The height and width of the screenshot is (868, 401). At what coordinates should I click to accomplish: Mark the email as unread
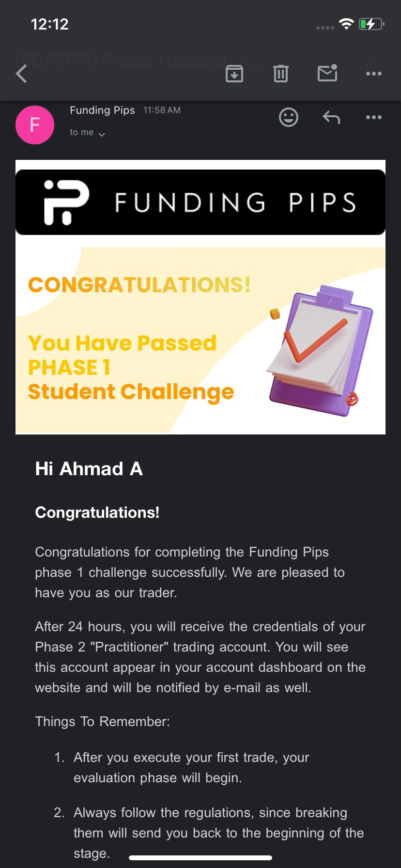click(327, 73)
